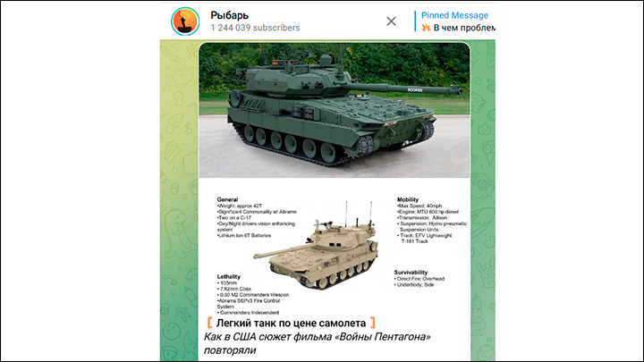Click the blue pinned message indicator bar
The width and height of the screenshot is (644, 362).
[x=415, y=21]
